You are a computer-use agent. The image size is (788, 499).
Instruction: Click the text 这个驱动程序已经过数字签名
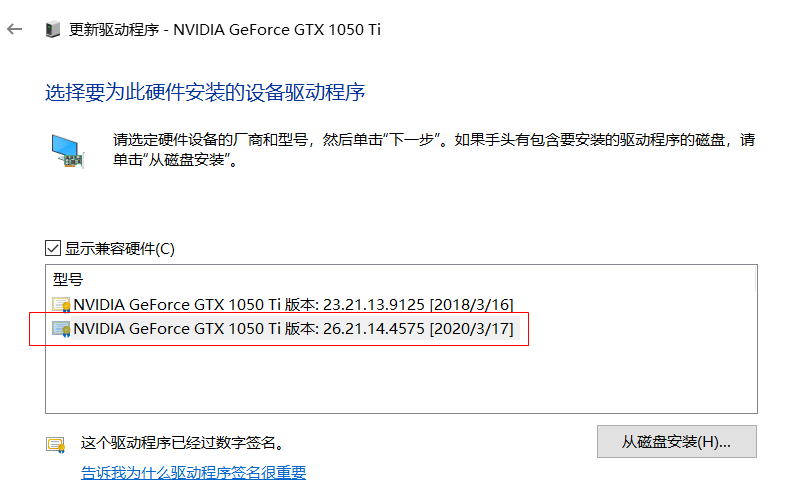click(181, 442)
